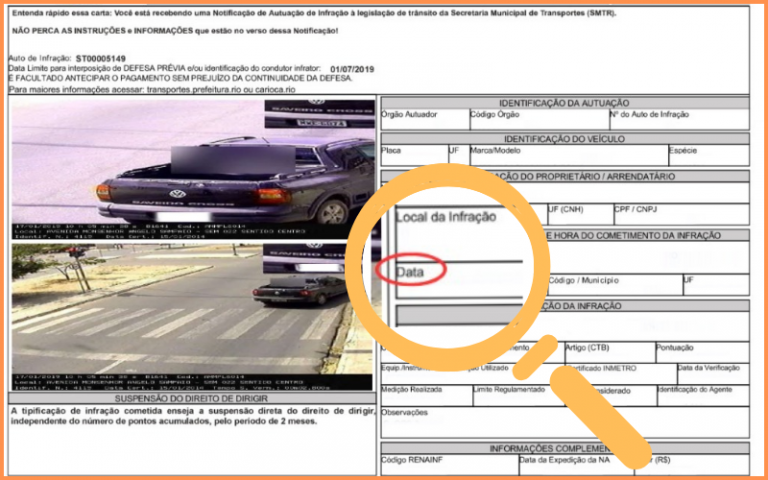Click the 'IDENTIFICAÇÃO DA AUTUAÇÃO' section header

tap(565, 103)
